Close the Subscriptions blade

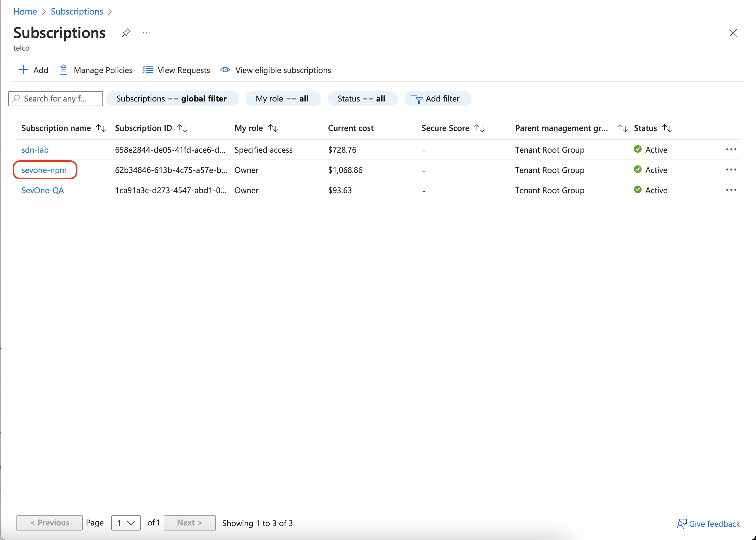tap(733, 33)
